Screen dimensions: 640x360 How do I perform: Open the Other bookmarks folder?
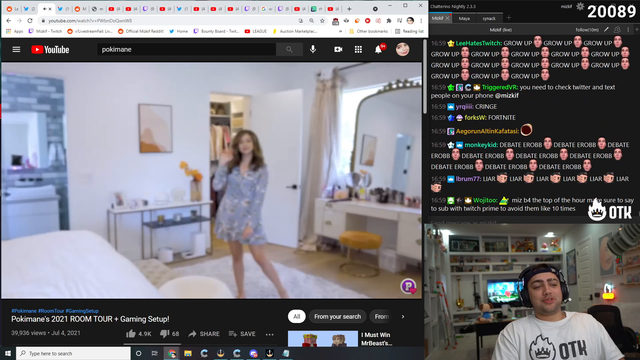pos(369,31)
